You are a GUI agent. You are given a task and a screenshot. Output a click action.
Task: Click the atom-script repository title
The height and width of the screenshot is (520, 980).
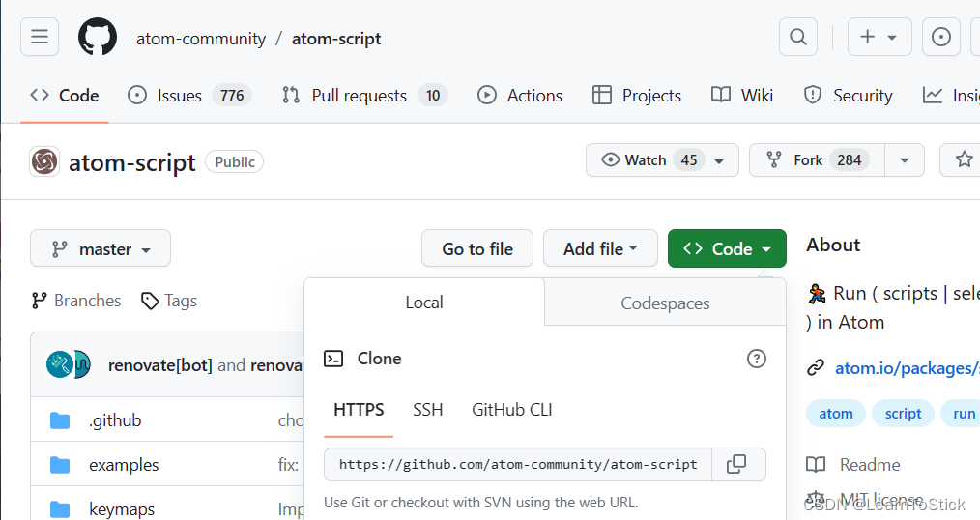[131, 162]
